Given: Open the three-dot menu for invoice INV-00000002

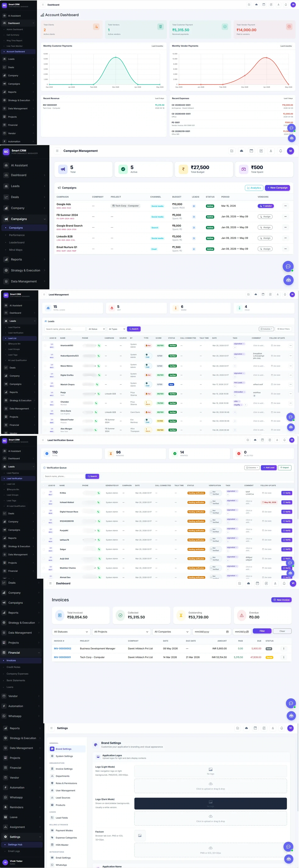Looking at the screenshot, I should (284, 649).
